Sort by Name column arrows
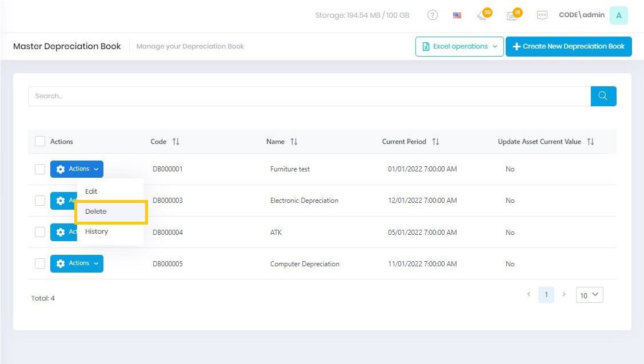Viewport: 644px width, 364px height. click(294, 142)
